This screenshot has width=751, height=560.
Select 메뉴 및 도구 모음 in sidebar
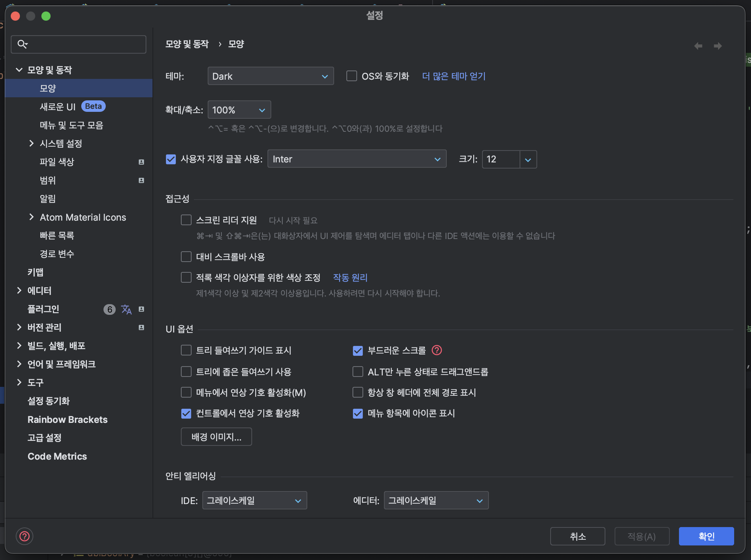tap(71, 125)
